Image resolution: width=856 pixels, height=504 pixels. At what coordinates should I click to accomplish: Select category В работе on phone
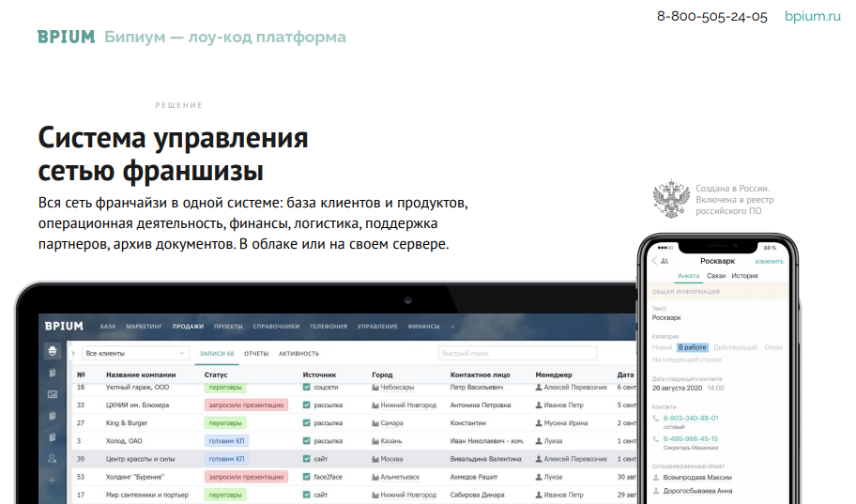pyautogui.click(x=693, y=347)
